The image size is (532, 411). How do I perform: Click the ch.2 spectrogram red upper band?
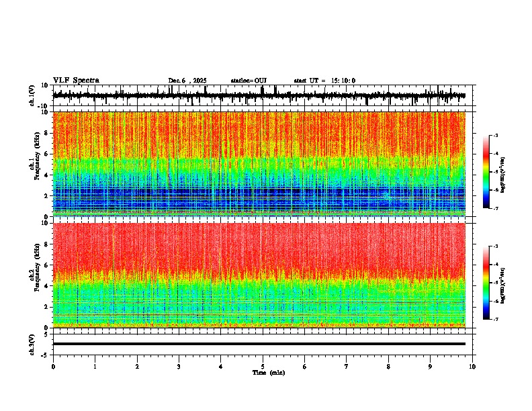pyautogui.click(x=259, y=248)
